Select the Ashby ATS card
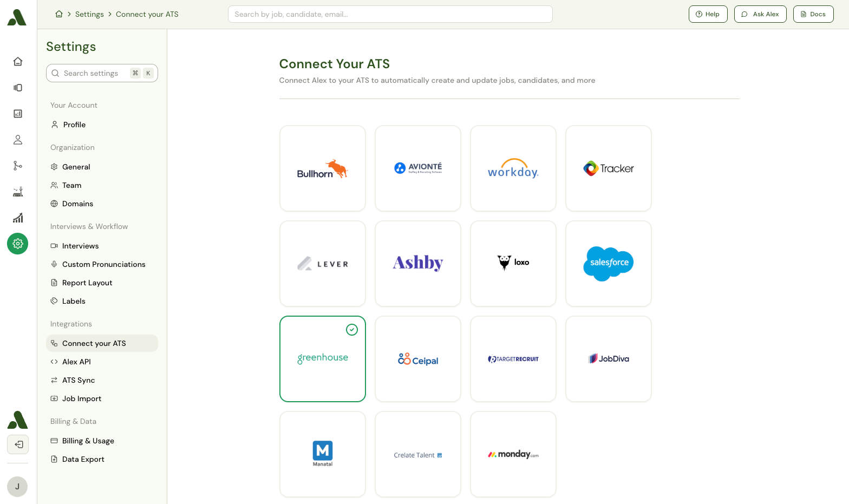Viewport: 849px width, 504px height. click(x=418, y=264)
